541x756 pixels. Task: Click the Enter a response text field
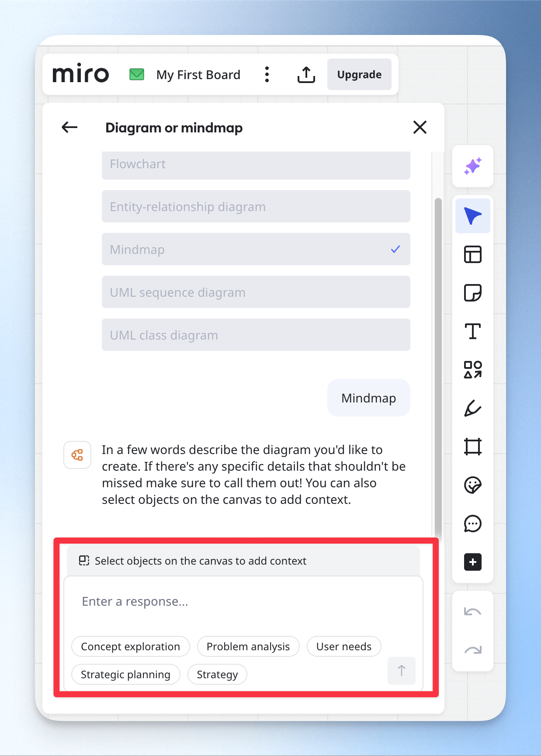point(243,602)
